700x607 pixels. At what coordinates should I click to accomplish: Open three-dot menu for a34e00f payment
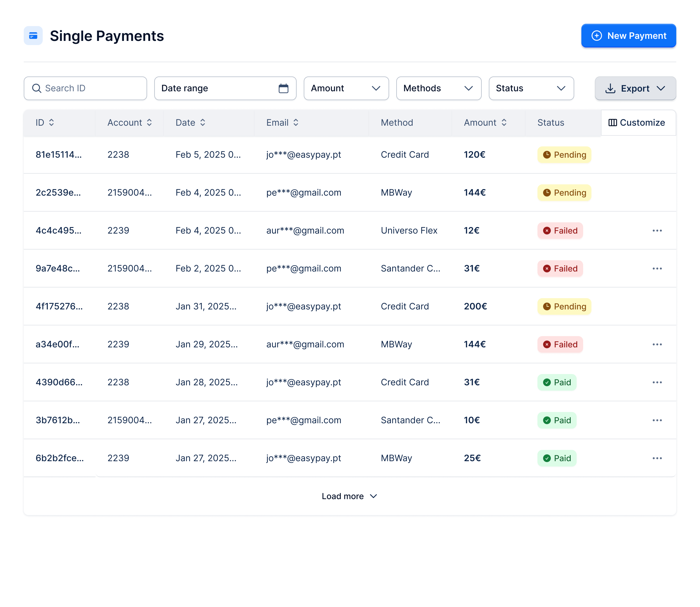[657, 344]
